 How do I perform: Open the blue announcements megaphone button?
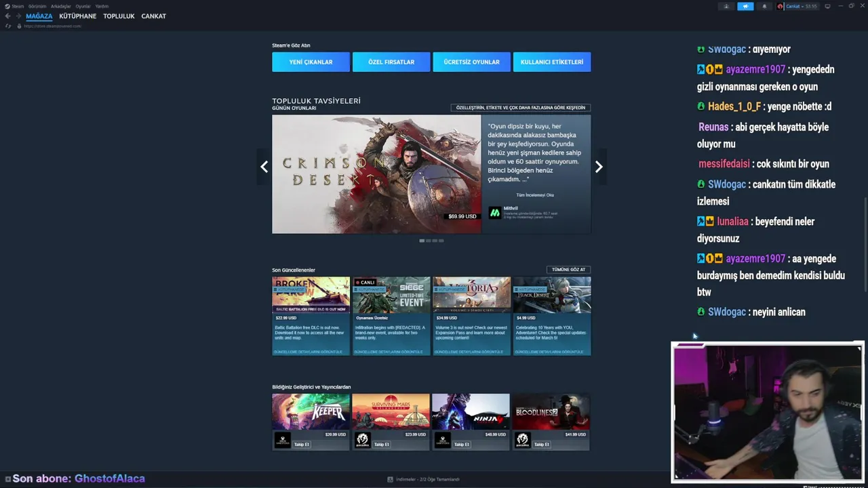point(745,6)
